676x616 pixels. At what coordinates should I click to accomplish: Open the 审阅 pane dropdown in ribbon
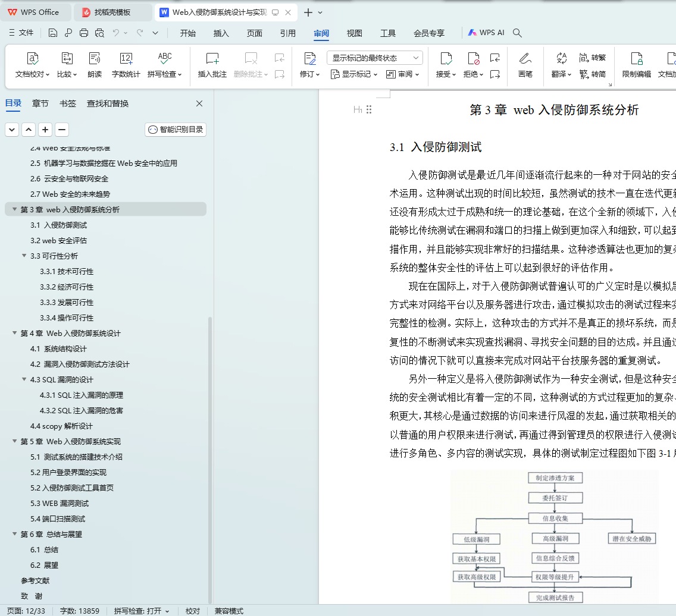403,74
